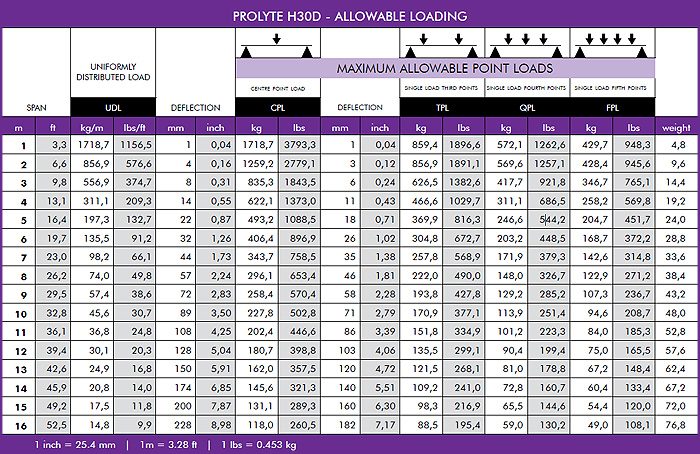Image resolution: width=700 pixels, height=454 pixels.
Task: Click the Prolyte H30D Allowable Loading title
Action: click(349, 16)
